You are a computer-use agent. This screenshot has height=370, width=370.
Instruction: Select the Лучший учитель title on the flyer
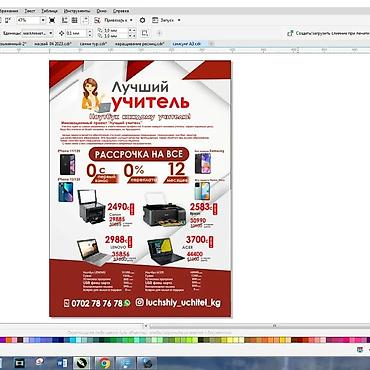(150, 96)
